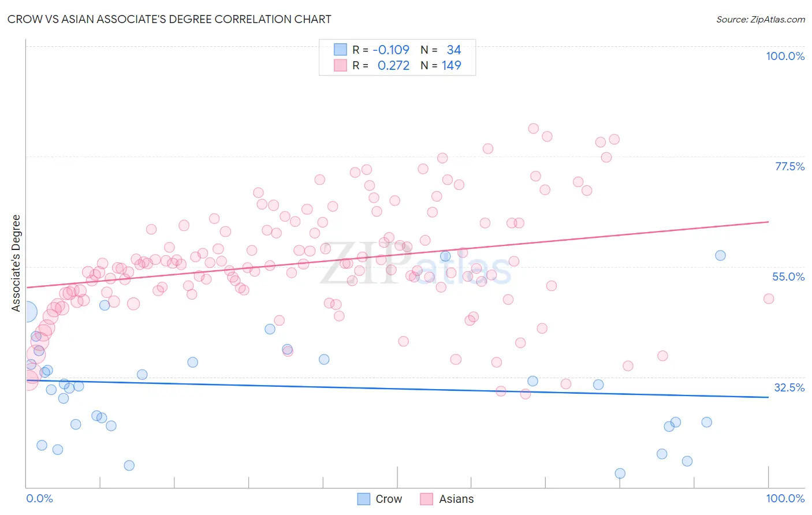
Task: Click the 100.0% x-axis label
Action: (x=785, y=498)
